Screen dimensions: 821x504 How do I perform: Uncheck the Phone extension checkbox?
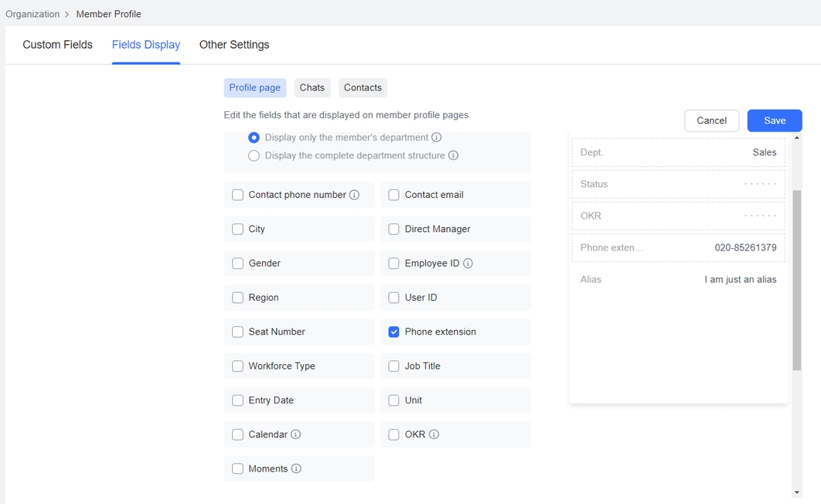coord(393,332)
